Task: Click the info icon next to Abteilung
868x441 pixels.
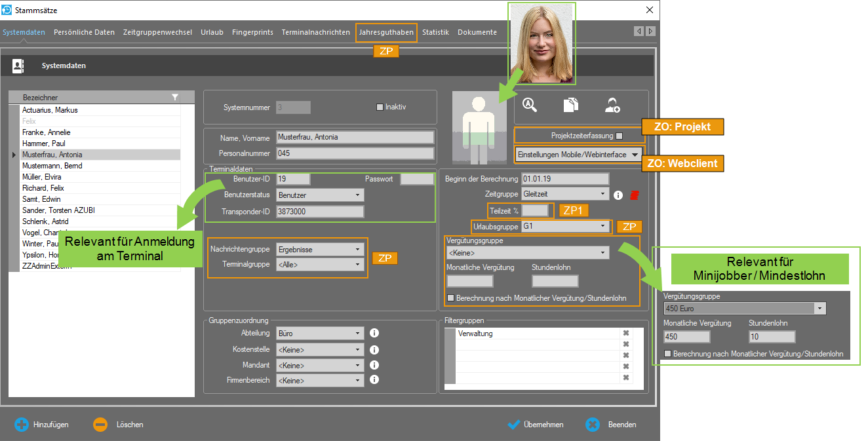Action: [374, 333]
